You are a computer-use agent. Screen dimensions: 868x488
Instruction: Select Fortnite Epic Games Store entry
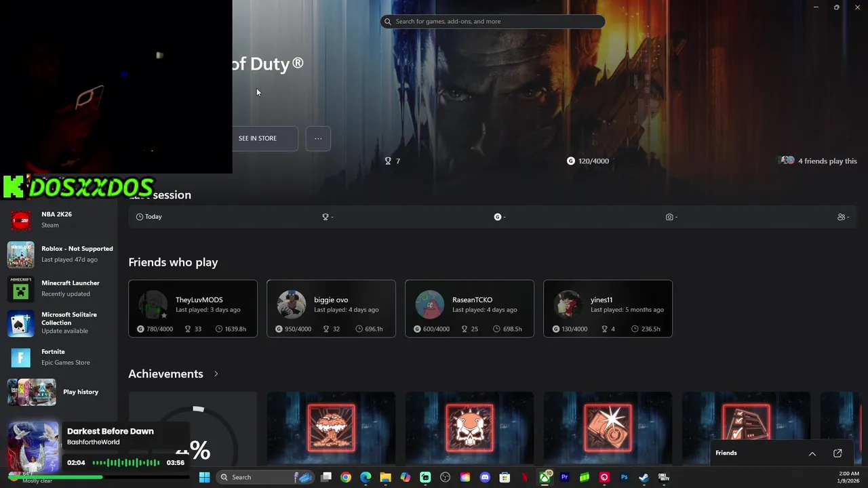tap(60, 357)
